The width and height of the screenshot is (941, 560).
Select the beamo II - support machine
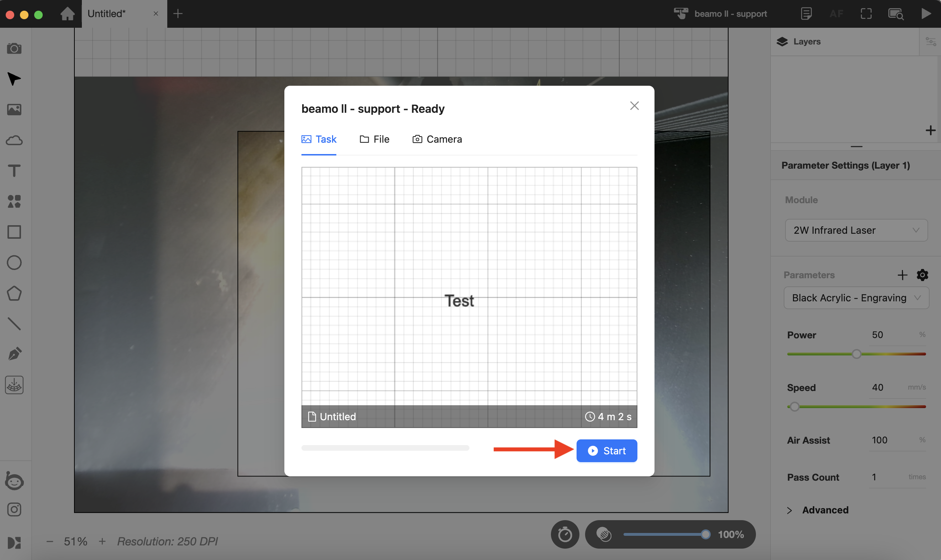[x=720, y=14]
